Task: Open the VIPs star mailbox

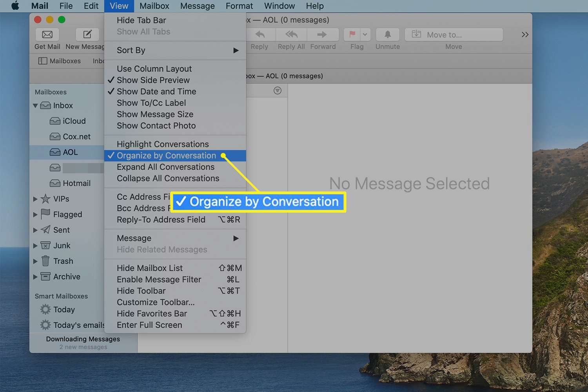Action: click(55, 199)
